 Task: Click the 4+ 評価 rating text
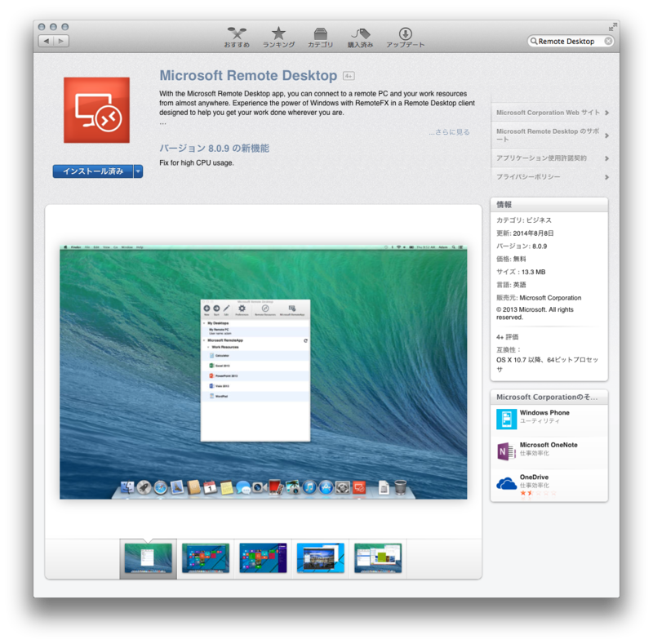click(x=507, y=336)
